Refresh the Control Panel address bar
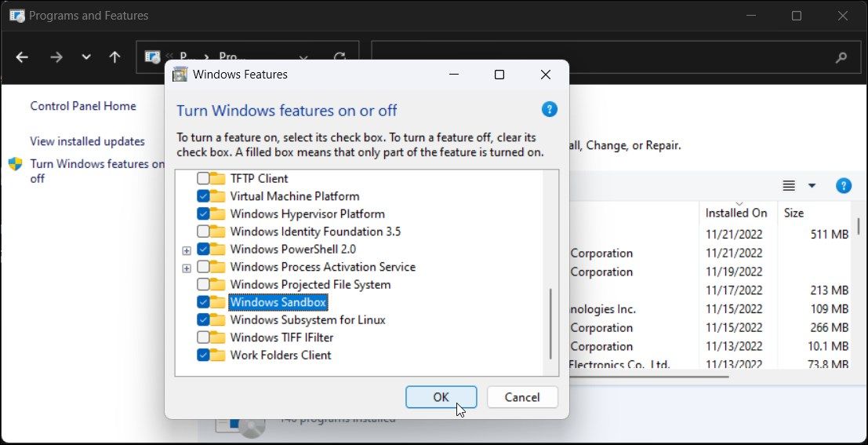The image size is (868, 445). click(x=340, y=57)
